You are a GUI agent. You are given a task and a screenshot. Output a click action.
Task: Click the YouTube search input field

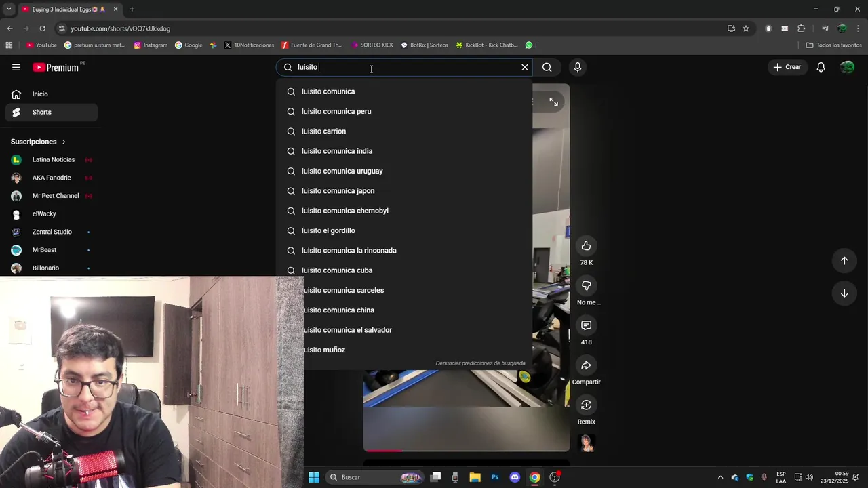click(406, 67)
